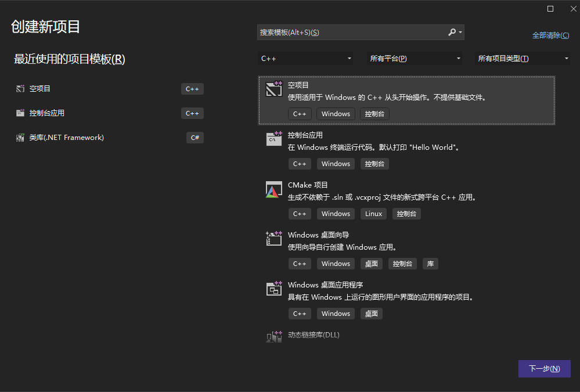Click inside the 搜索模板 search field

click(x=348, y=32)
